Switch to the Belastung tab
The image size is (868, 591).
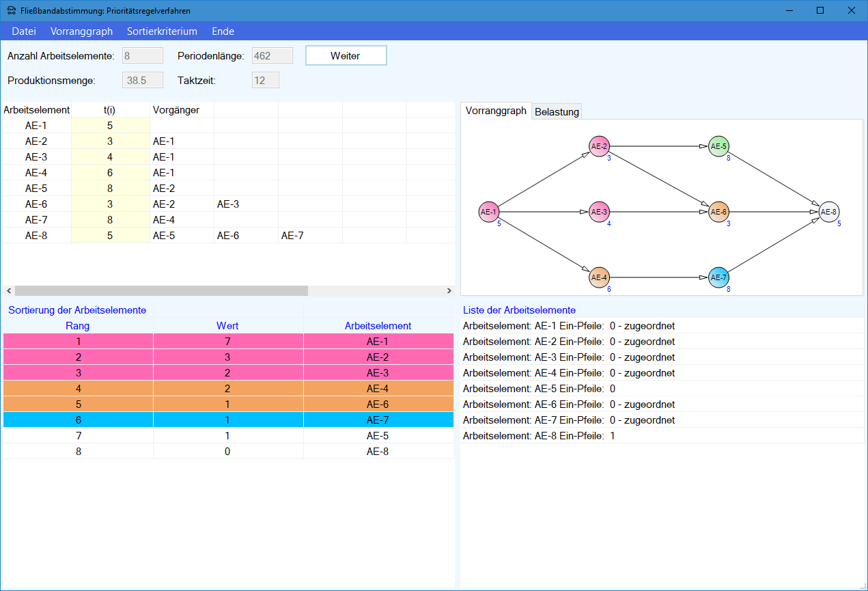coord(557,112)
